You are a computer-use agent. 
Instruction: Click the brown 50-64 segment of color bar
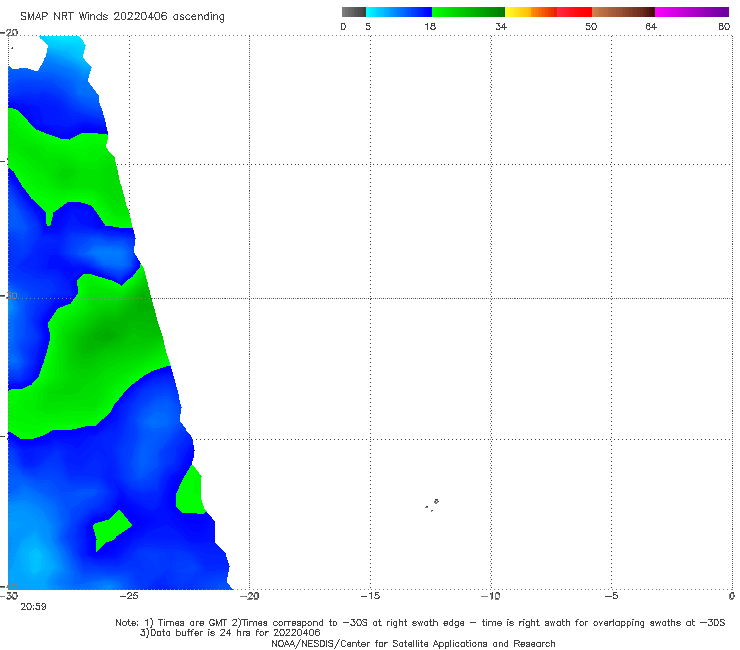tap(623, 12)
